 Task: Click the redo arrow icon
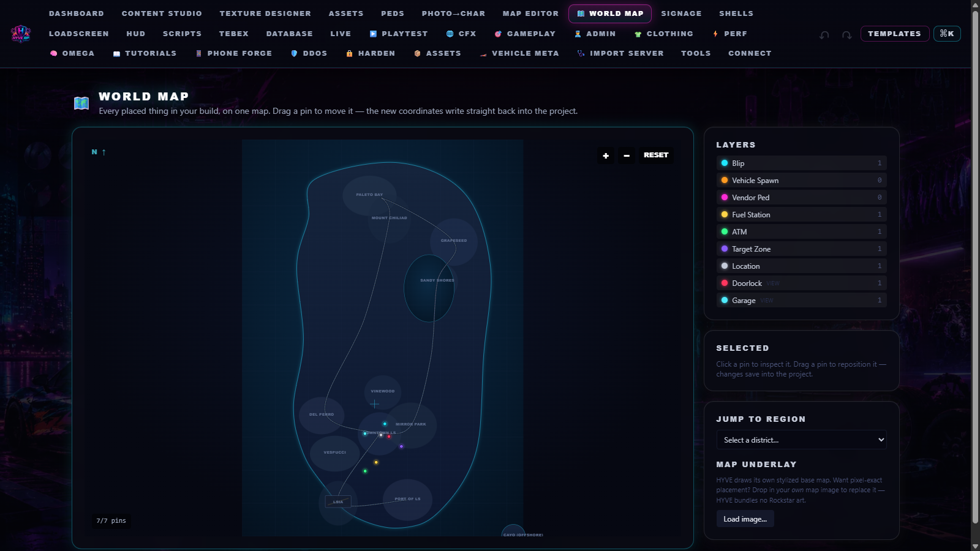[846, 35]
